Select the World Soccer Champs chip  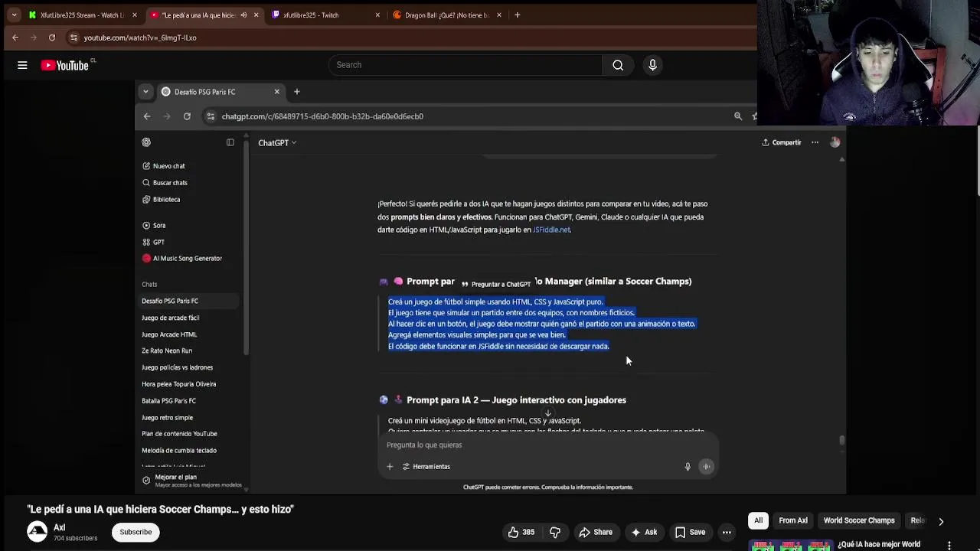click(x=859, y=520)
